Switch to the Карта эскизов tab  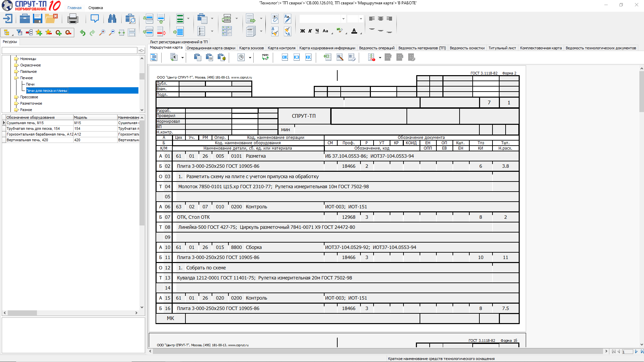pyautogui.click(x=251, y=48)
